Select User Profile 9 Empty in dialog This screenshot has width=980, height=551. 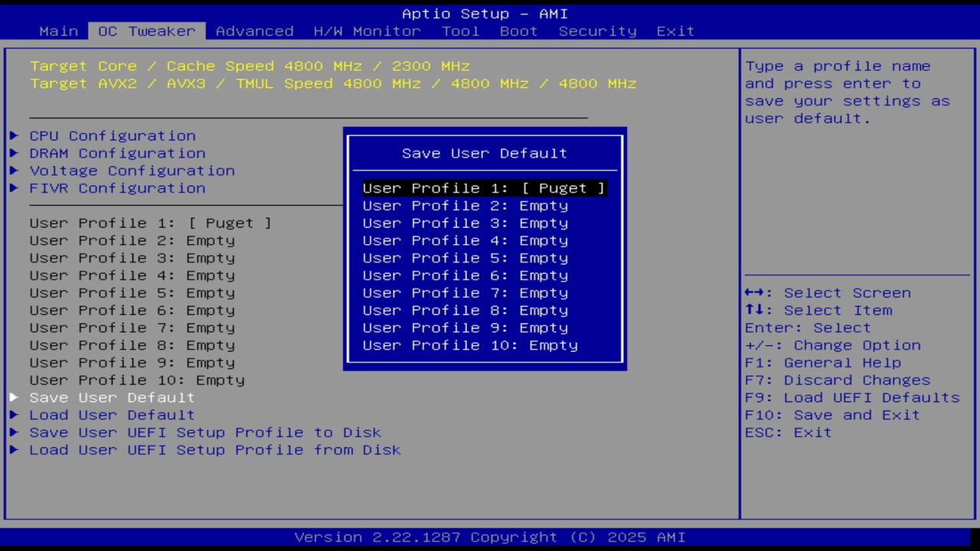[x=465, y=328]
